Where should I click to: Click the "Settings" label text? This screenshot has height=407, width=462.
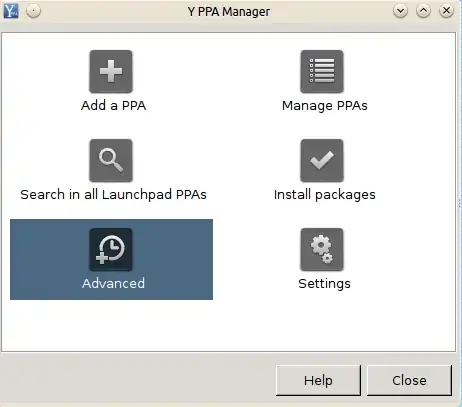(325, 284)
